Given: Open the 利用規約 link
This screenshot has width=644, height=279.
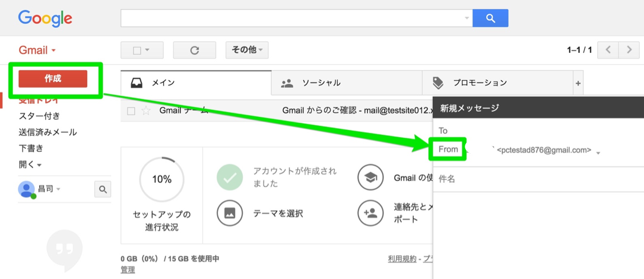Looking at the screenshot, I should pyautogui.click(x=402, y=258).
